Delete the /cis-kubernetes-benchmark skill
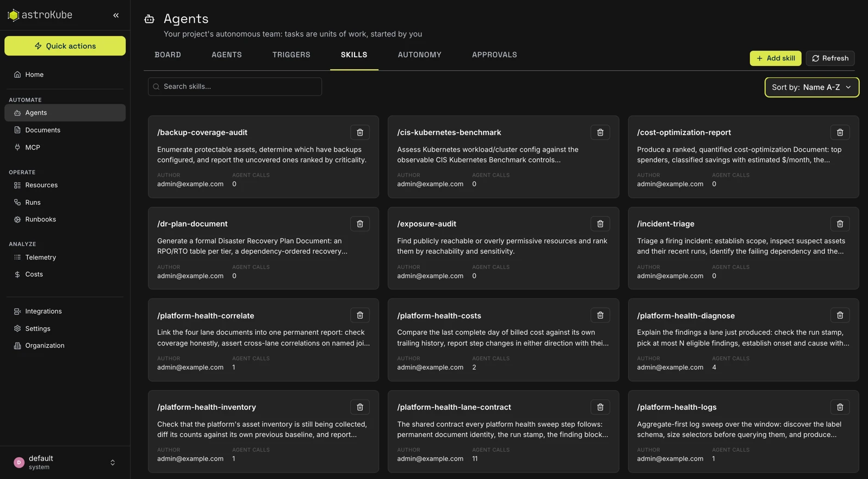This screenshot has width=868, height=479. pos(600,132)
